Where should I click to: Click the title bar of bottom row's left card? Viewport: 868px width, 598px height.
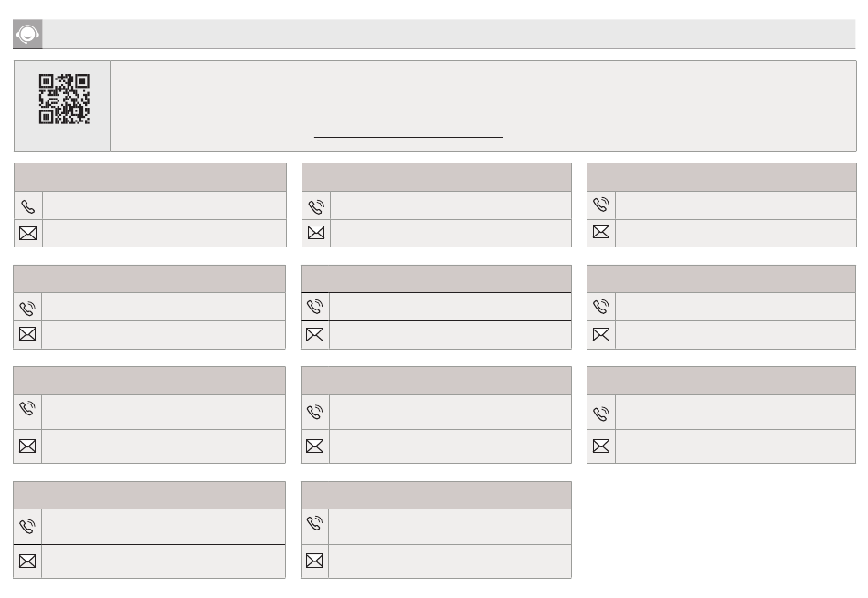pyautogui.click(x=149, y=496)
